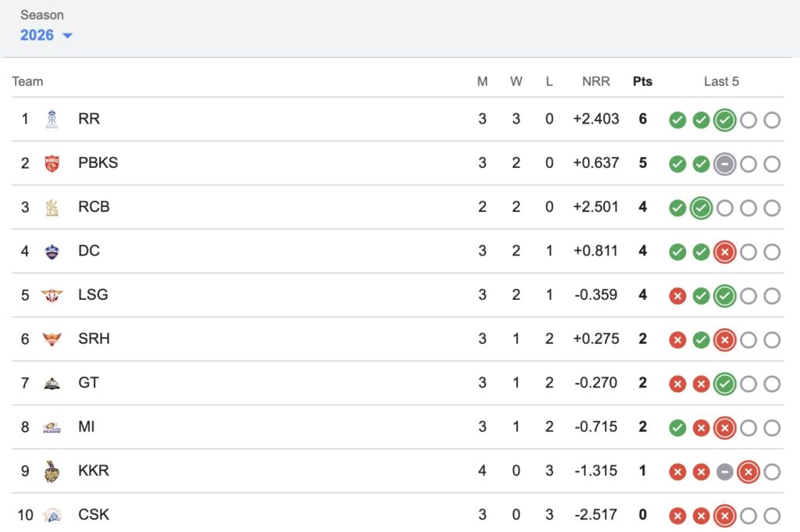Click RR's highlighted most recent win indicator
This screenshot has width=800, height=532.
pyautogui.click(x=725, y=120)
